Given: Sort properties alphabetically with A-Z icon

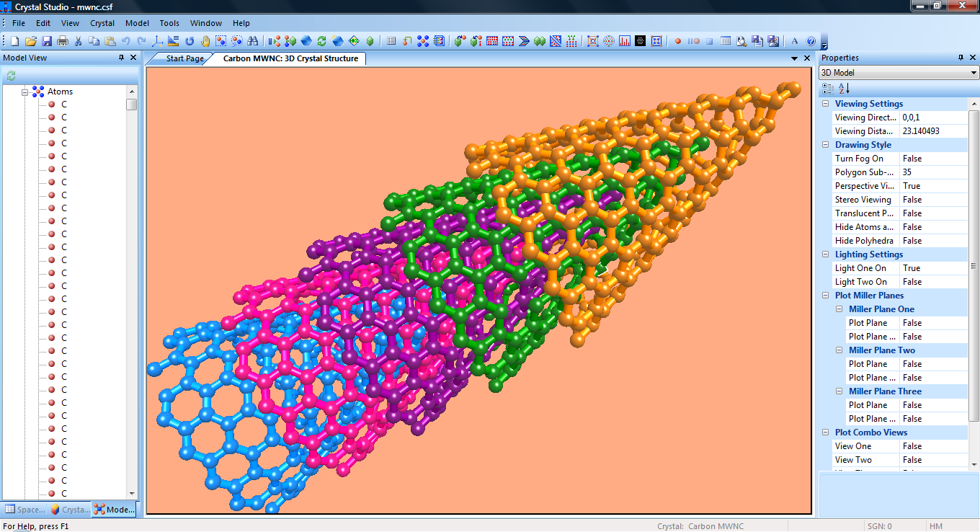Looking at the screenshot, I should pyautogui.click(x=845, y=89).
